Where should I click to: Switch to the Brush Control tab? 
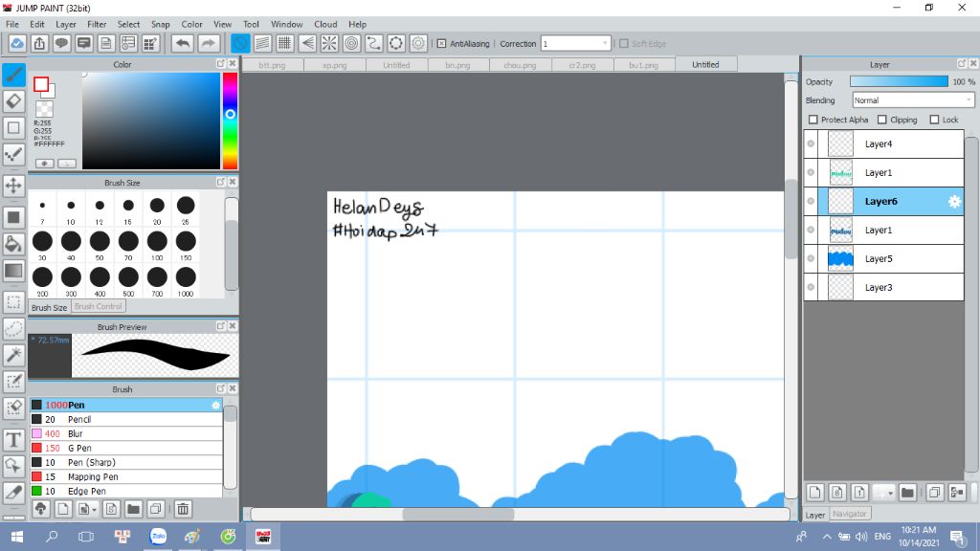[x=99, y=306]
